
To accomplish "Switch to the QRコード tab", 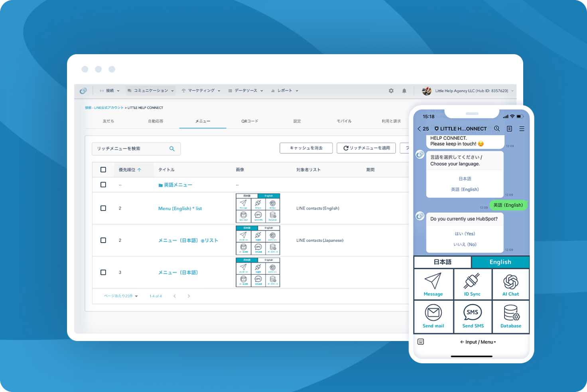I will (x=250, y=121).
